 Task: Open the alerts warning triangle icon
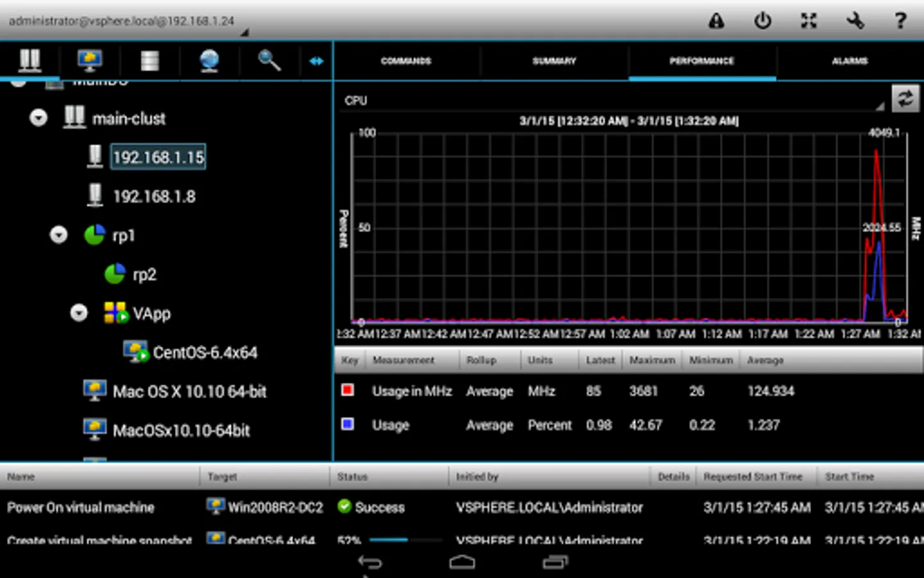(x=716, y=21)
